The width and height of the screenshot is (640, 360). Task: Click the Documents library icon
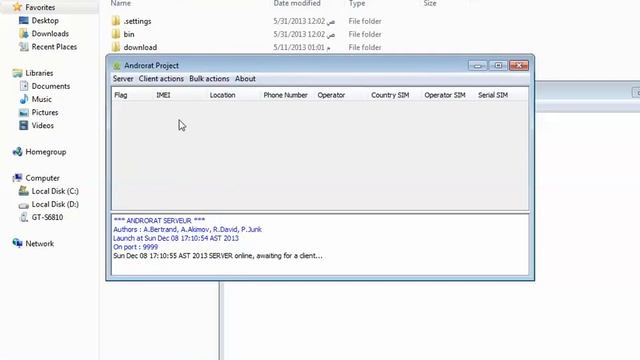(24, 86)
